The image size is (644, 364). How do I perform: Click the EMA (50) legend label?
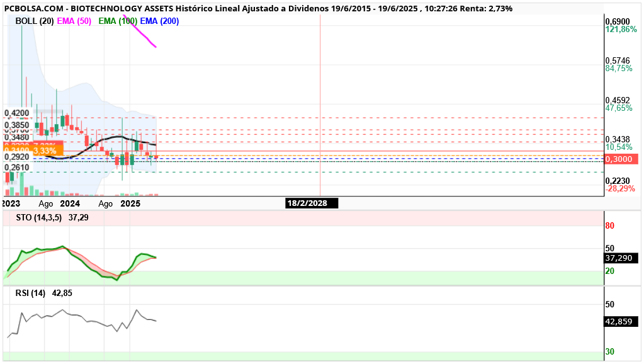[x=74, y=21]
